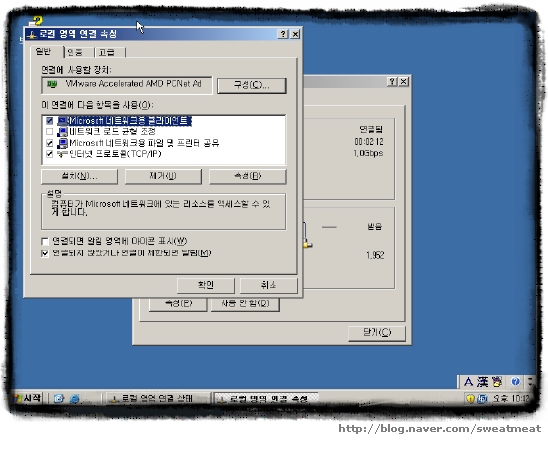548x450 pixels.
Task: Click the 속성(R) button under the item list
Action: [x=247, y=176]
